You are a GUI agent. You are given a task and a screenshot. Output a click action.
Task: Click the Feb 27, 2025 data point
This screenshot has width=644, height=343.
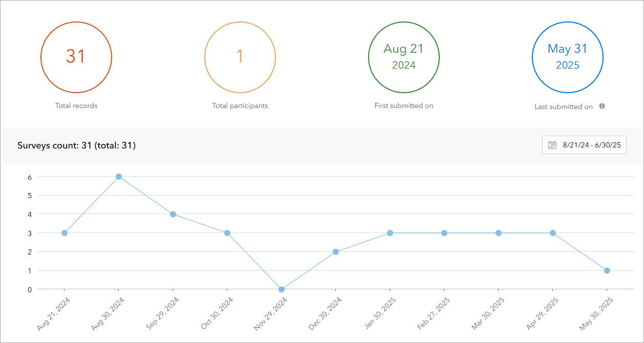tap(444, 233)
